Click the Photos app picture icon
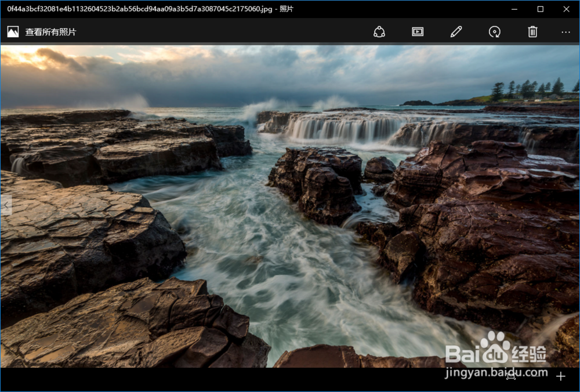 coord(13,32)
